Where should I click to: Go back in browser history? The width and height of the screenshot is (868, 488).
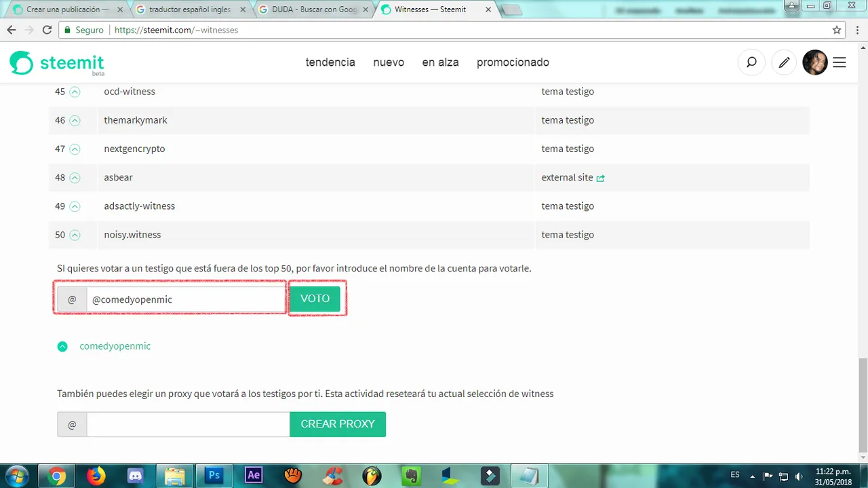(x=12, y=30)
